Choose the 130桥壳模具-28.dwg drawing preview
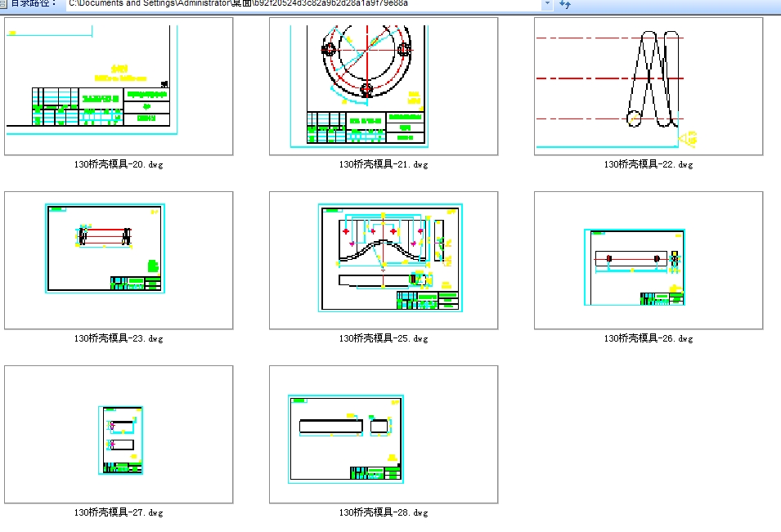Screen dimensions: 781x532 pos(384,435)
